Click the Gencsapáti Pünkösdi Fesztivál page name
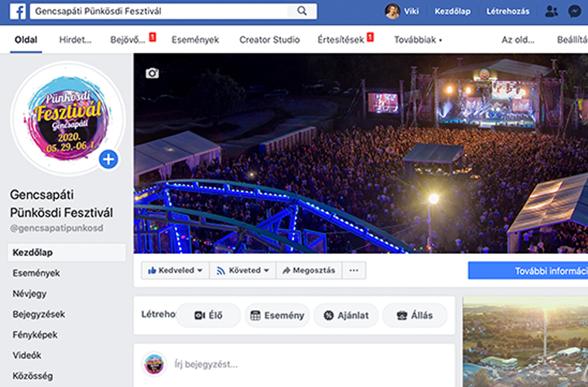This screenshot has width=588, height=387. (x=61, y=204)
